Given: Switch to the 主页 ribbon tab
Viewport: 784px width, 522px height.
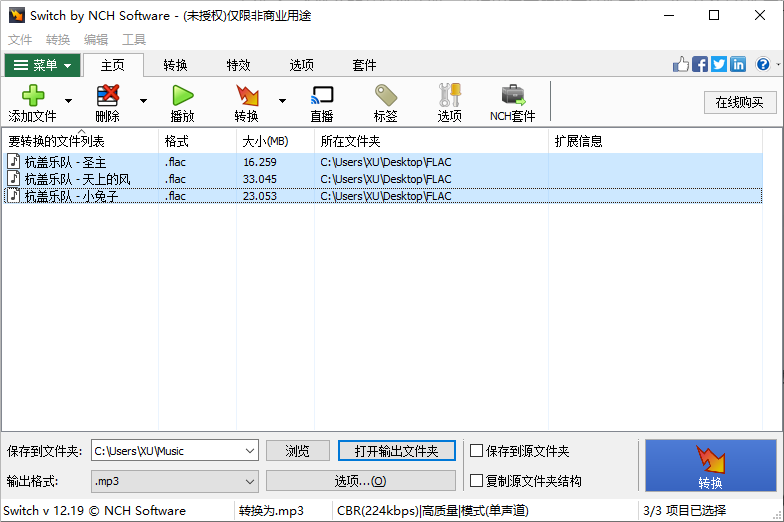Looking at the screenshot, I should [113, 65].
